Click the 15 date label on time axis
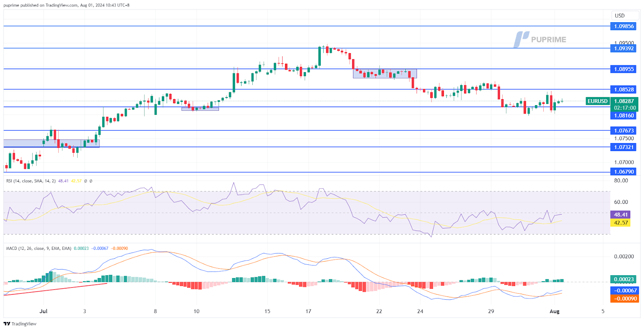Viewport: 644px width, 330px height. (267, 311)
